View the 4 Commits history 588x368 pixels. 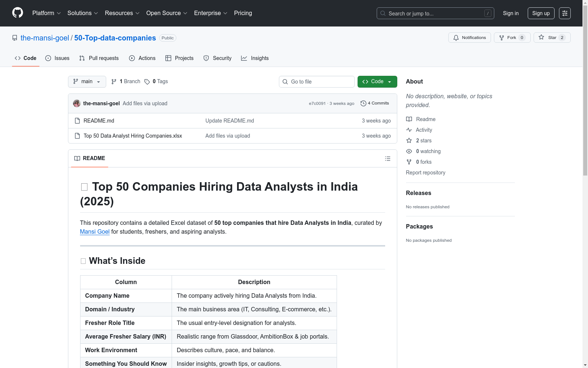click(375, 103)
